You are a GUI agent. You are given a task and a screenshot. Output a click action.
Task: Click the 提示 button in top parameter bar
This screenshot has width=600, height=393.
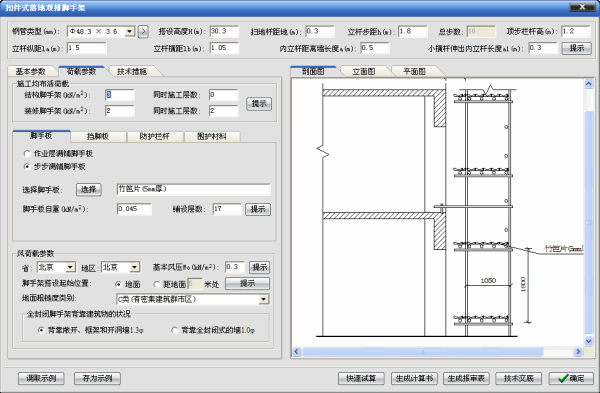coord(577,48)
